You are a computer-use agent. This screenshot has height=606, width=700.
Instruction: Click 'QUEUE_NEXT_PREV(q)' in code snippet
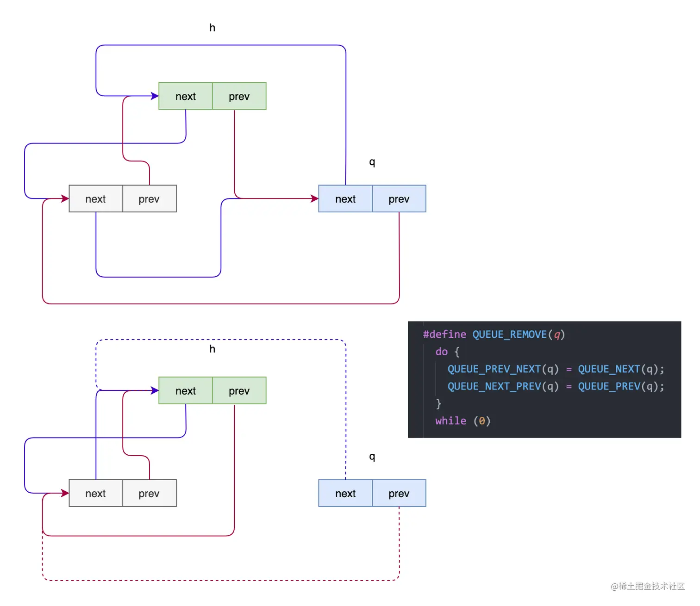click(503, 386)
